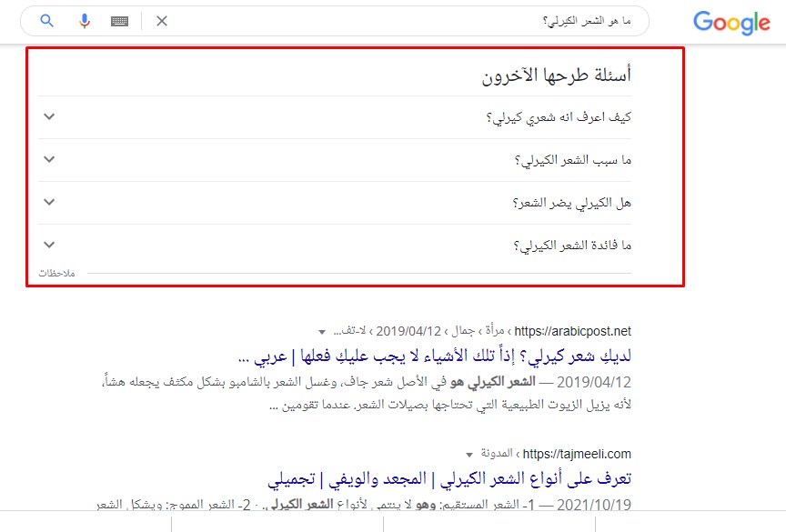Activate voice search with the microphone icon
Image resolution: width=786 pixels, height=532 pixels.
tap(85, 20)
